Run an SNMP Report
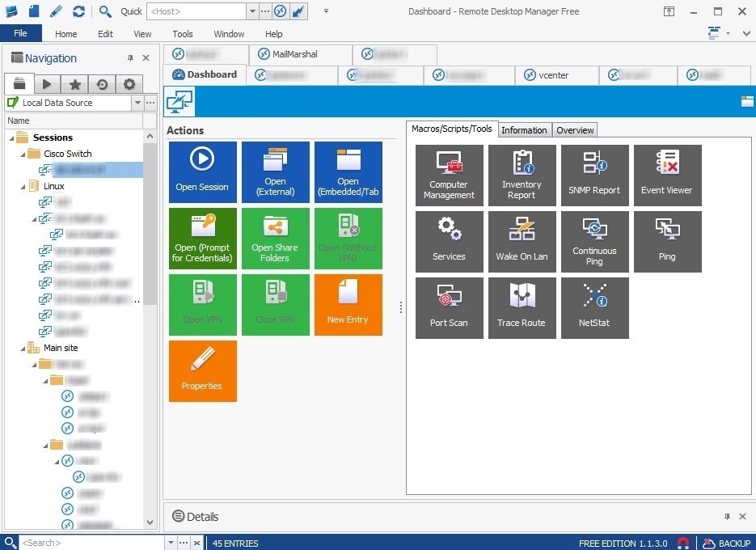Viewport: 756px width, 550px height. click(594, 175)
